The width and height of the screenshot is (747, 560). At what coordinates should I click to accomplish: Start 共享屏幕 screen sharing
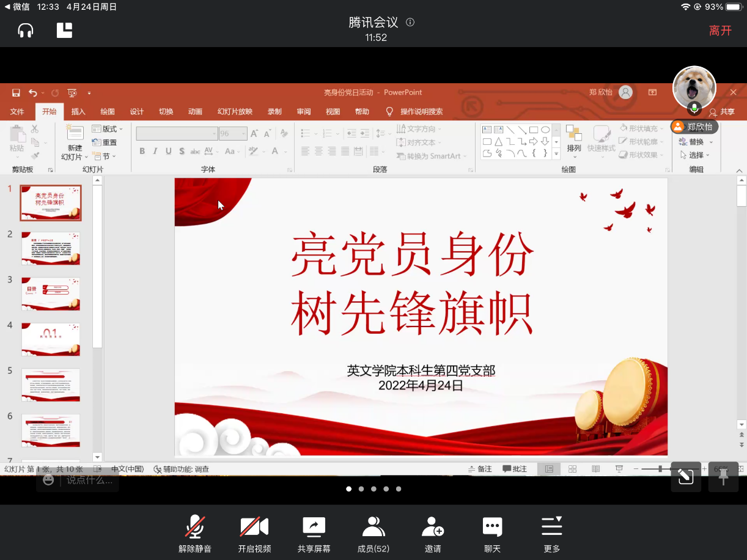[314, 534]
